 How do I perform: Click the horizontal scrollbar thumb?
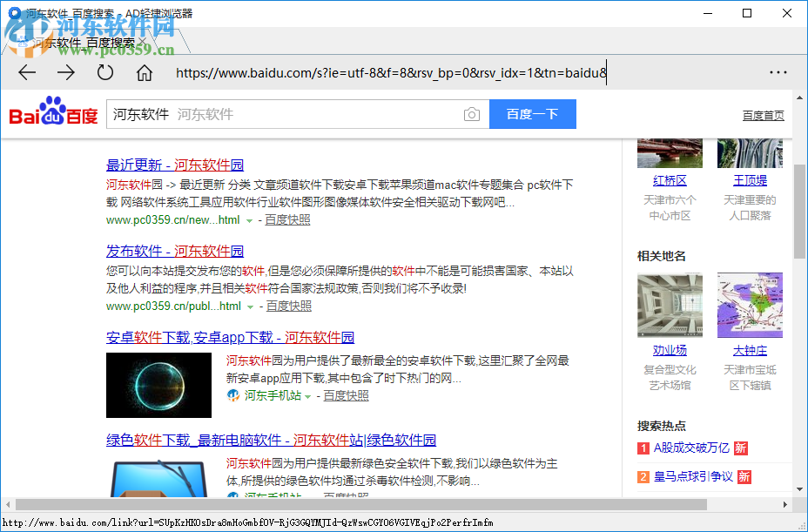pos(360,504)
